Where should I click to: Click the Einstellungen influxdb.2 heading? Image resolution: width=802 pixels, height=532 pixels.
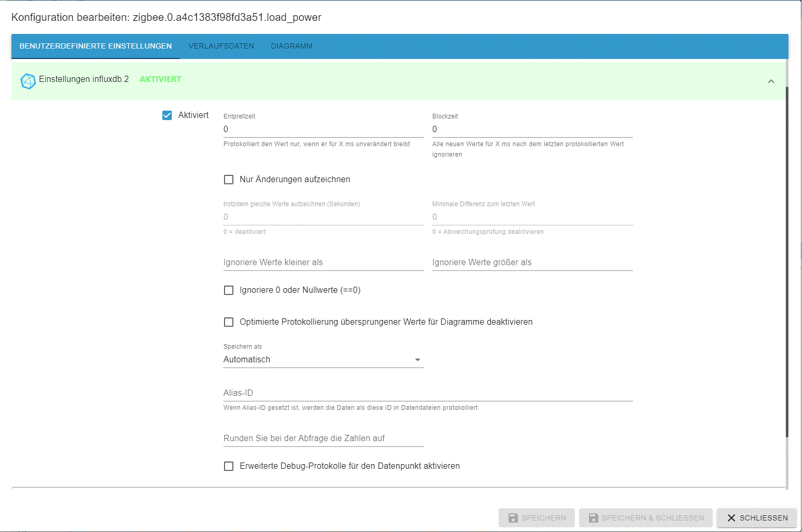[84, 79]
